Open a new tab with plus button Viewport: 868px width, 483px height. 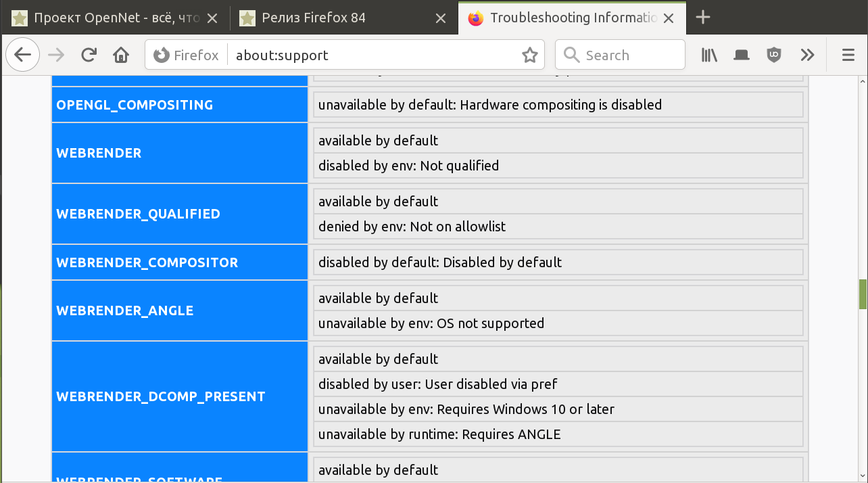tap(703, 18)
